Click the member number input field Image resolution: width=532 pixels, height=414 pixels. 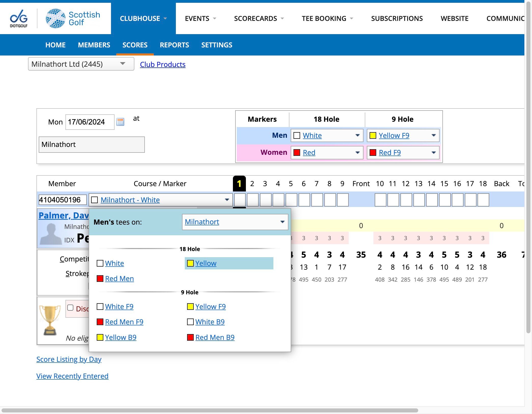pos(62,200)
